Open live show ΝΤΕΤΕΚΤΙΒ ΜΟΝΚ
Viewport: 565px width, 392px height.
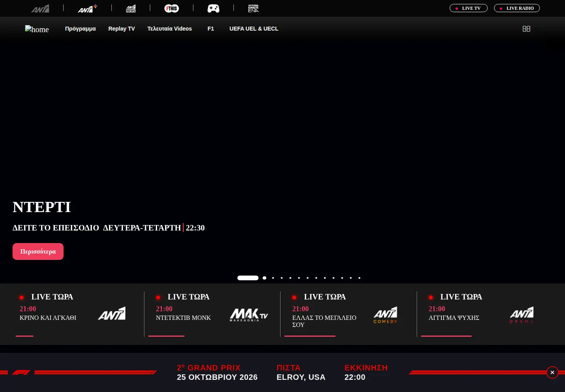(x=183, y=318)
